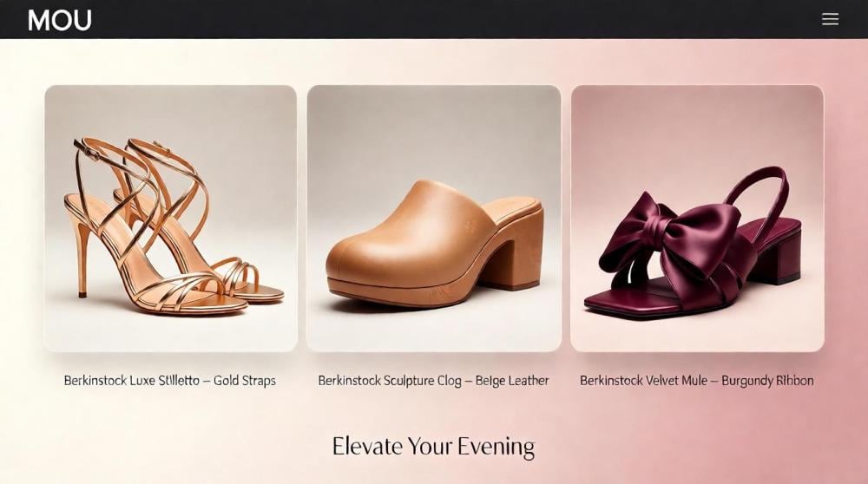This screenshot has width=868, height=484.
Task: Click the slingback strap of burgundy mule
Action: (x=761, y=191)
